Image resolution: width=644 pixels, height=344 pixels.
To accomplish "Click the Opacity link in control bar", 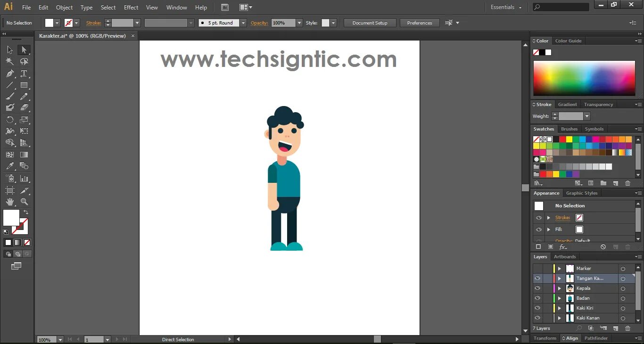I will 259,23.
